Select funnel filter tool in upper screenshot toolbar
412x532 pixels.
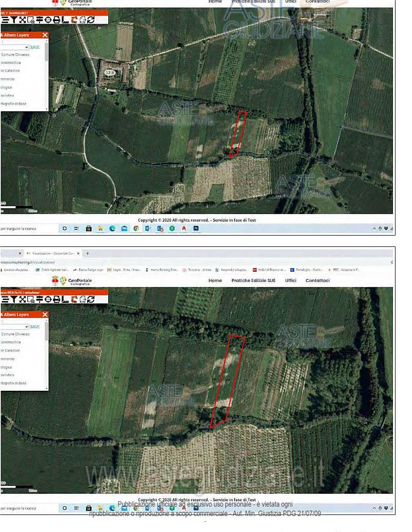coord(13,20)
